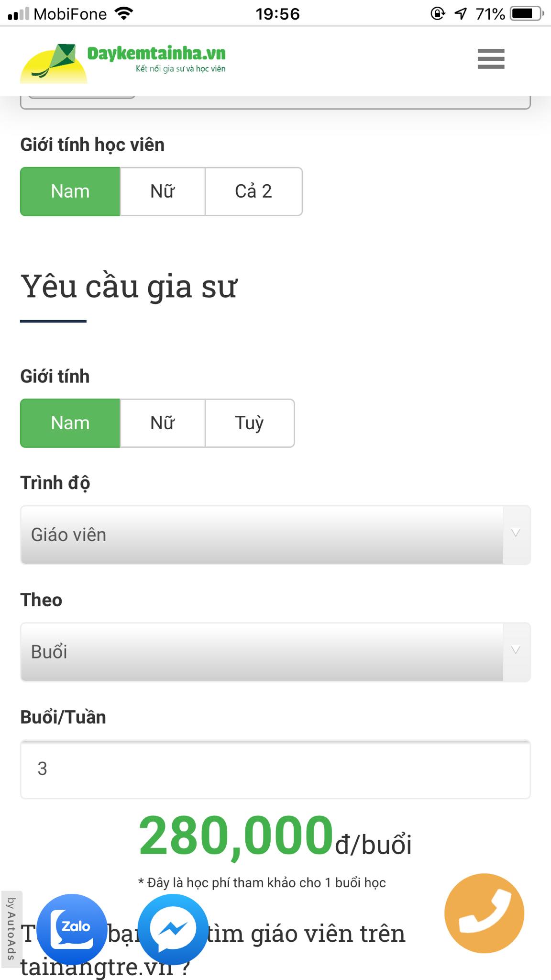The width and height of the screenshot is (551, 980).
Task: Open Facebook Messenger chat
Action: pyautogui.click(x=173, y=928)
